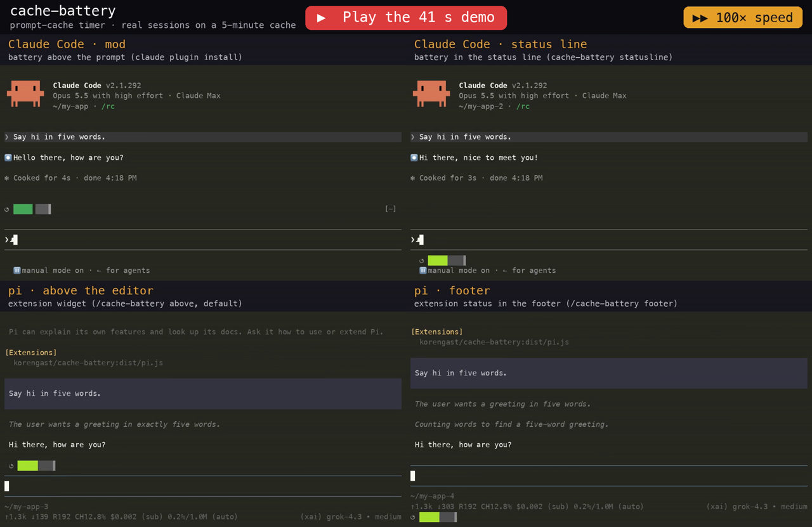Play the 41 s demo
Viewport: 812px width, 527px height.
[406, 18]
